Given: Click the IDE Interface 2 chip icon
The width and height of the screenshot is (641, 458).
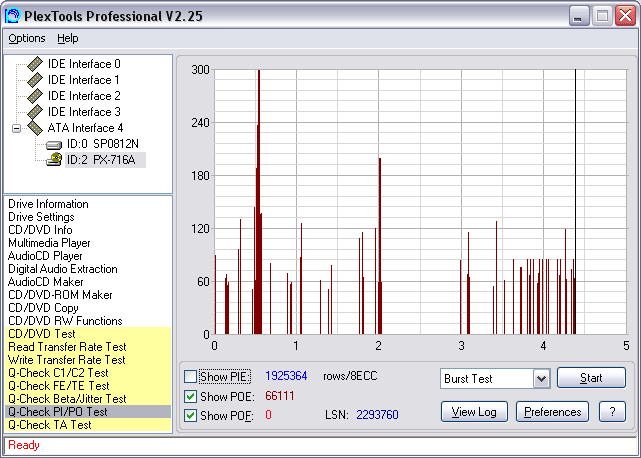Looking at the screenshot, I should pyautogui.click(x=35, y=96).
